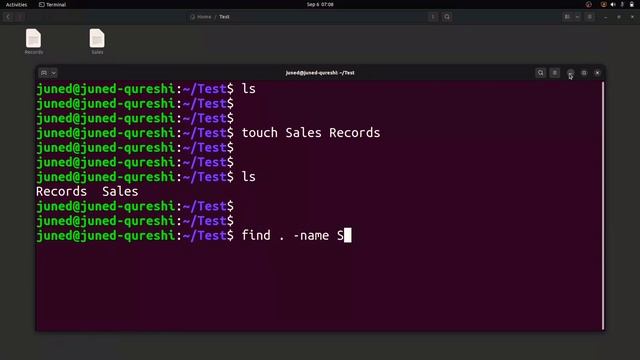Open the Files main menu
Screen dimensions: 640x360
590,17
